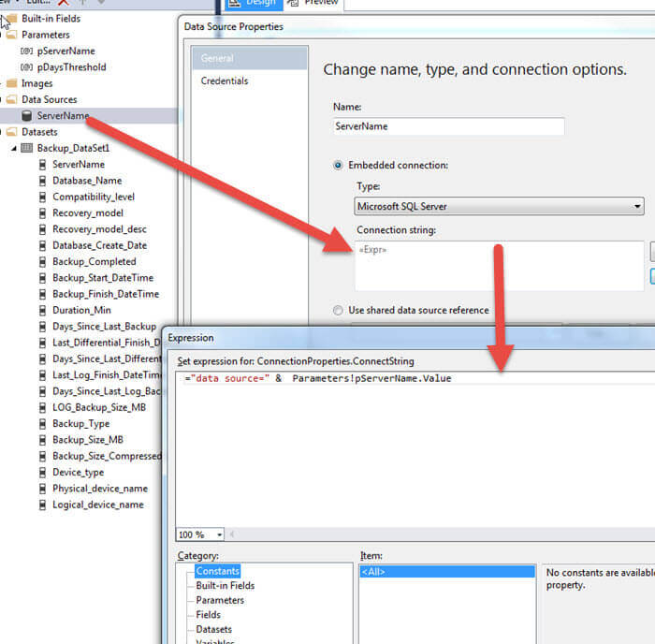Image resolution: width=655 pixels, height=644 pixels.
Task: Click the LOG_Backup_Size_MB field icon
Action: pos(42,407)
